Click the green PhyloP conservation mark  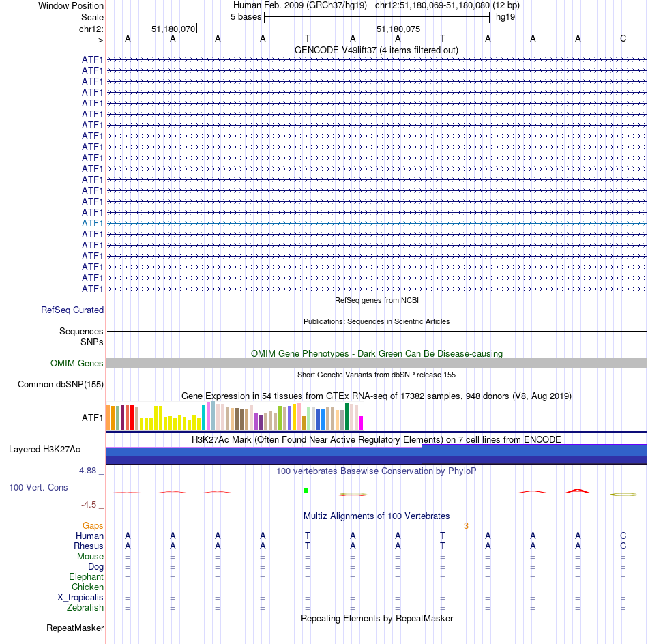(306, 491)
